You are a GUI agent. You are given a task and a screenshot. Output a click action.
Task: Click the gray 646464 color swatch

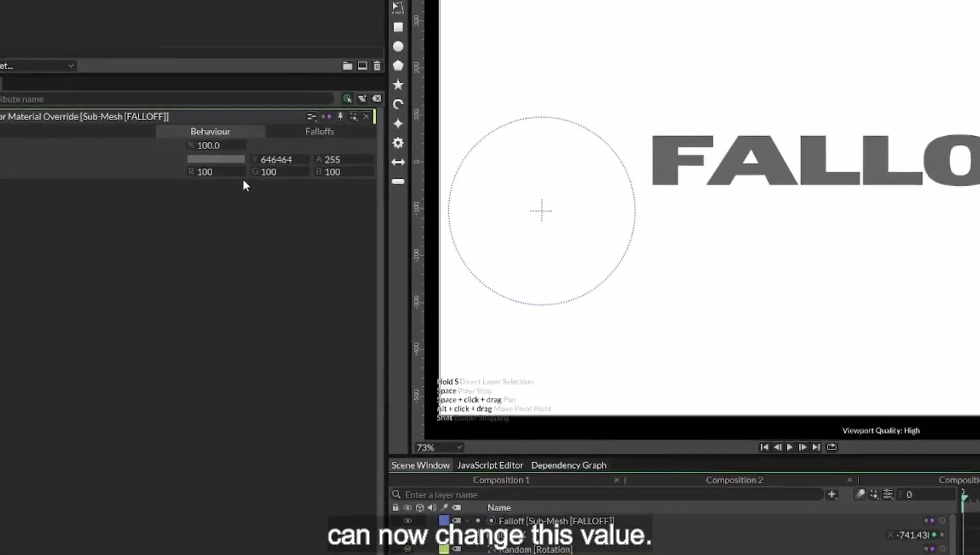click(x=216, y=160)
